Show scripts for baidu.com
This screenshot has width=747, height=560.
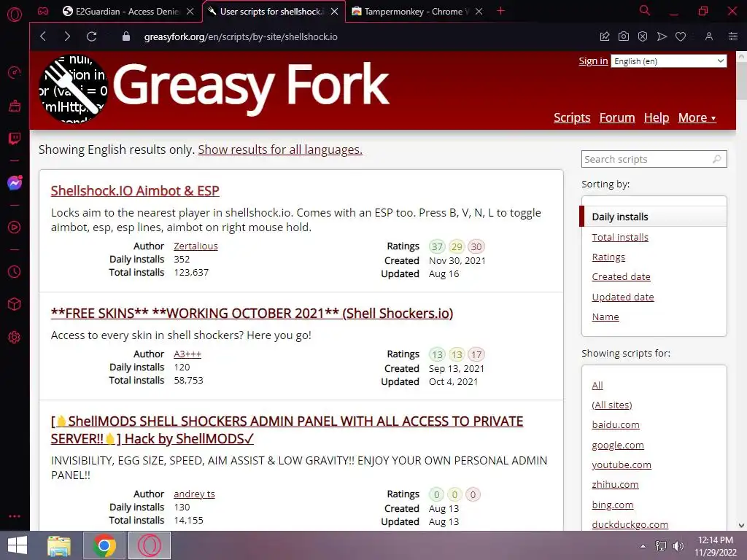click(x=616, y=425)
